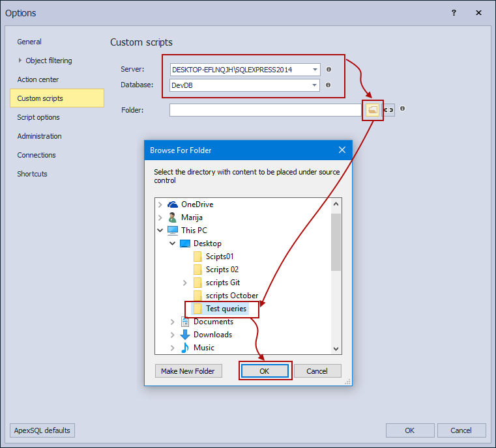The width and height of the screenshot is (496, 448).
Task: Collapse the This PC tree node
Action: click(160, 231)
